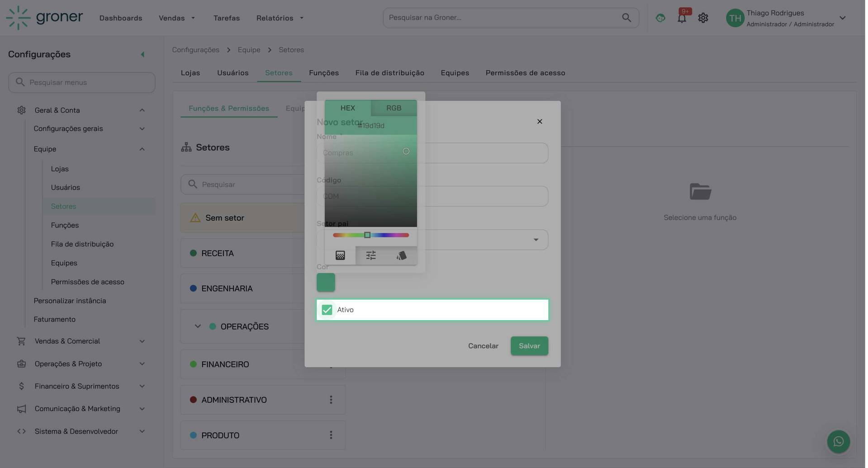Open the Fila de distribuição tab

tap(389, 73)
